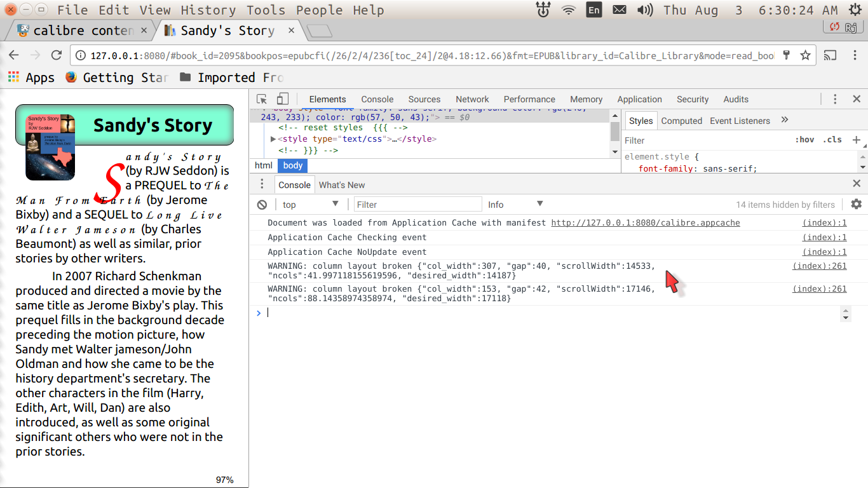The image size is (868, 488).
Task: Click the Styles Filter input field
Action: (705, 140)
